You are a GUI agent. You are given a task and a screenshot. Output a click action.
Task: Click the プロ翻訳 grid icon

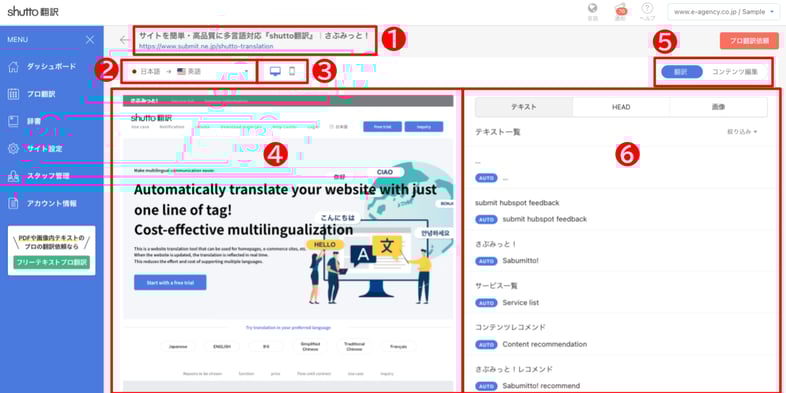coord(14,94)
